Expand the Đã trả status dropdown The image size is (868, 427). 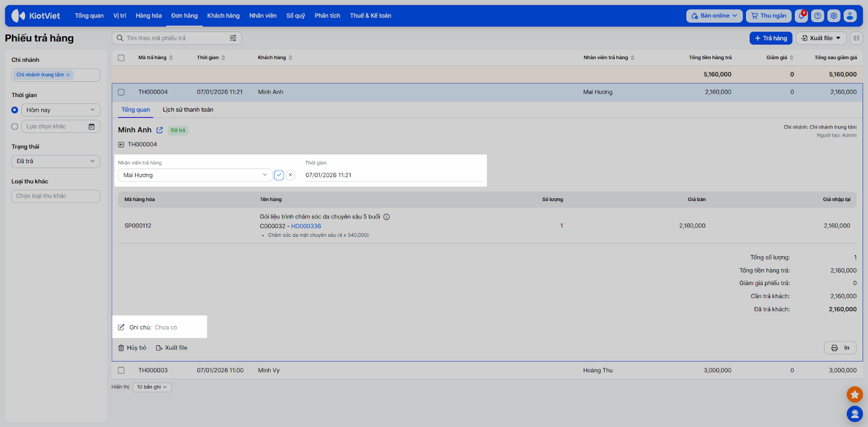point(56,161)
